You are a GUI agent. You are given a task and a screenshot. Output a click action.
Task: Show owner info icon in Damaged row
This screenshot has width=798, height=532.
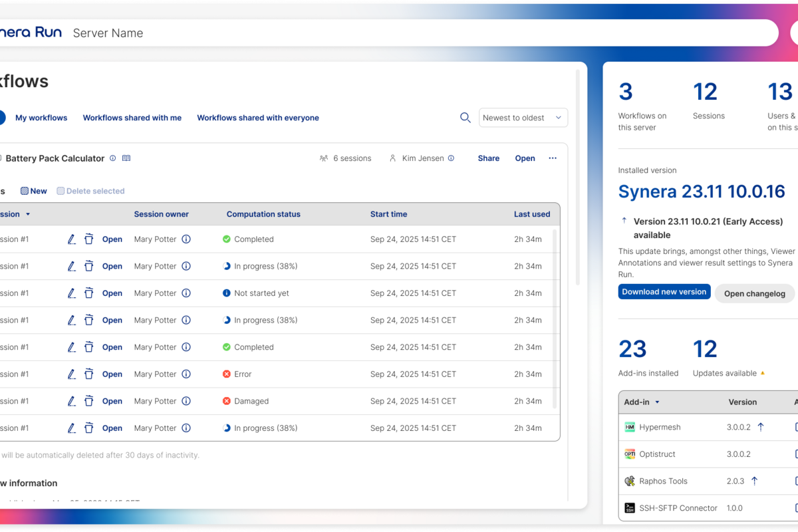[x=186, y=401]
